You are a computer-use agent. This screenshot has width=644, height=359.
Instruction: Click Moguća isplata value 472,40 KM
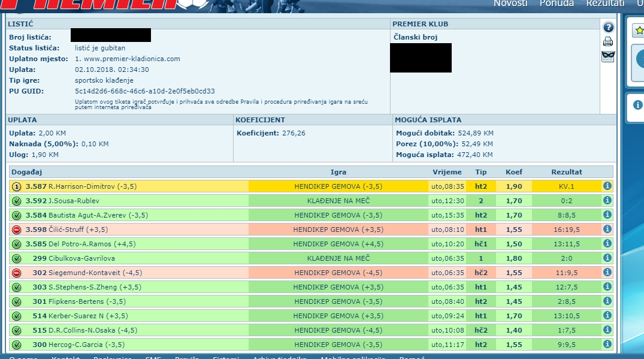pyautogui.click(x=475, y=155)
